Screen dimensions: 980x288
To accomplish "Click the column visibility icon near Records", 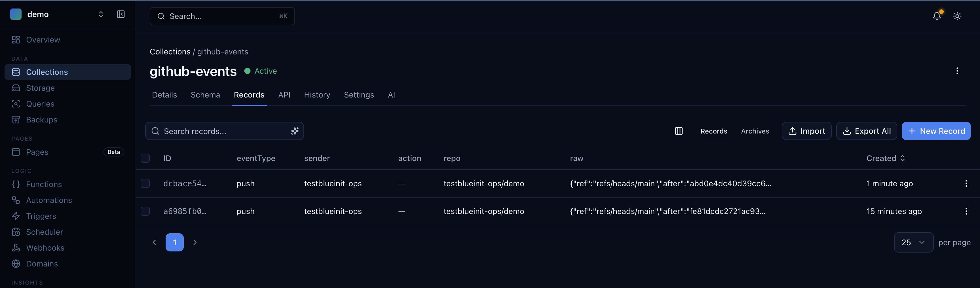I will coord(679,131).
